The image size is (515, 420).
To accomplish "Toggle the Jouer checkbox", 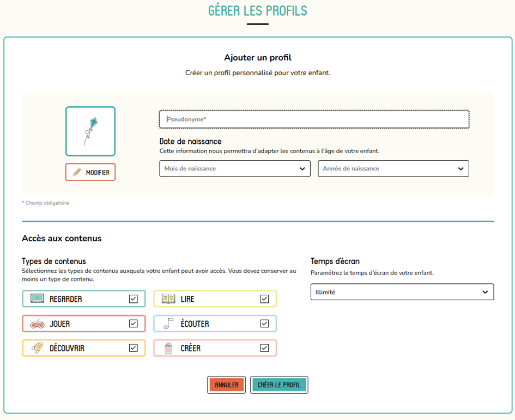I will click(134, 324).
